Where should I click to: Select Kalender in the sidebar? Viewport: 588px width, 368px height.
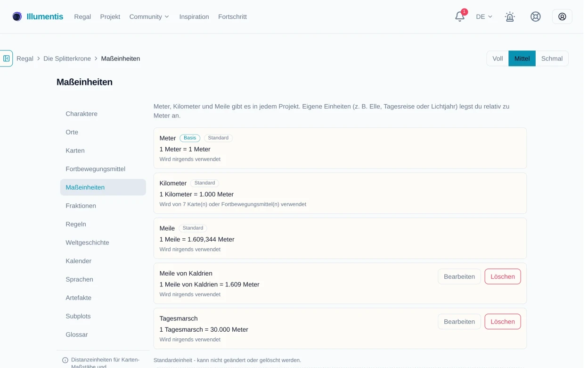pyautogui.click(x=103, y=261)
